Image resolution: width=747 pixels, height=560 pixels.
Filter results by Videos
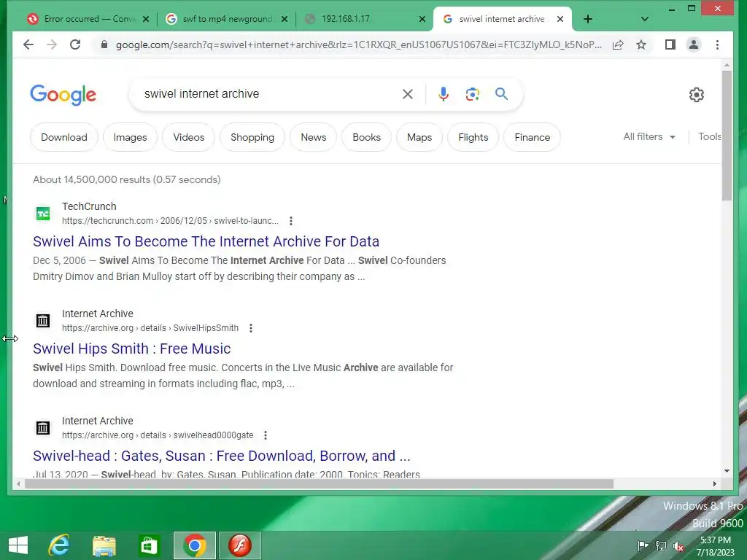pos(189,137)
